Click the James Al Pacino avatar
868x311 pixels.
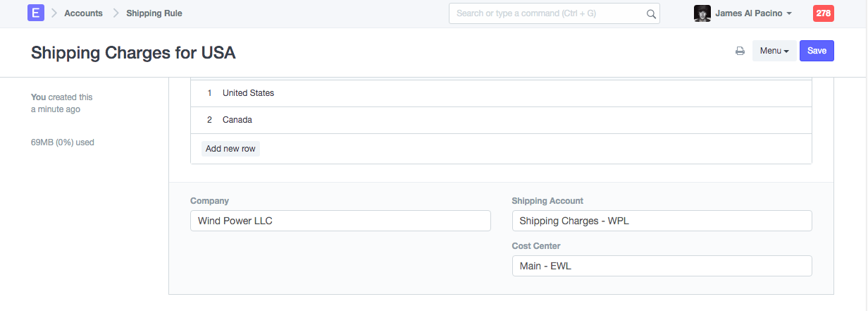point(702,13)
